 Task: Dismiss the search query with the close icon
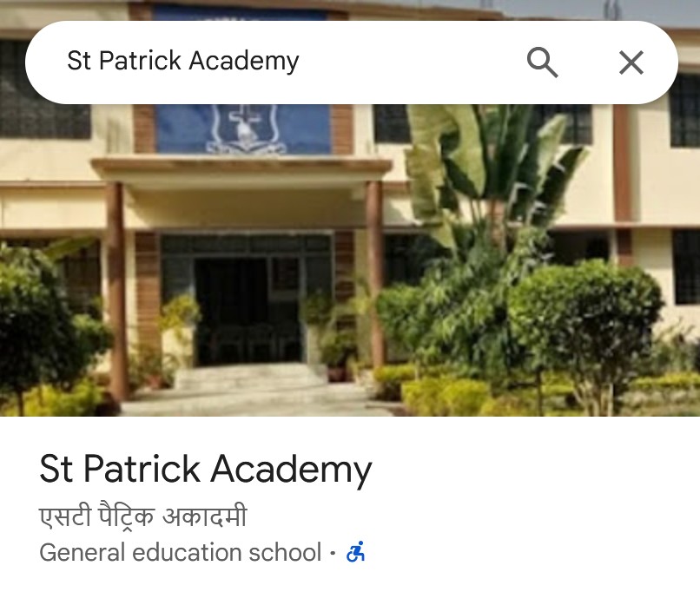(x=631, y=62)
